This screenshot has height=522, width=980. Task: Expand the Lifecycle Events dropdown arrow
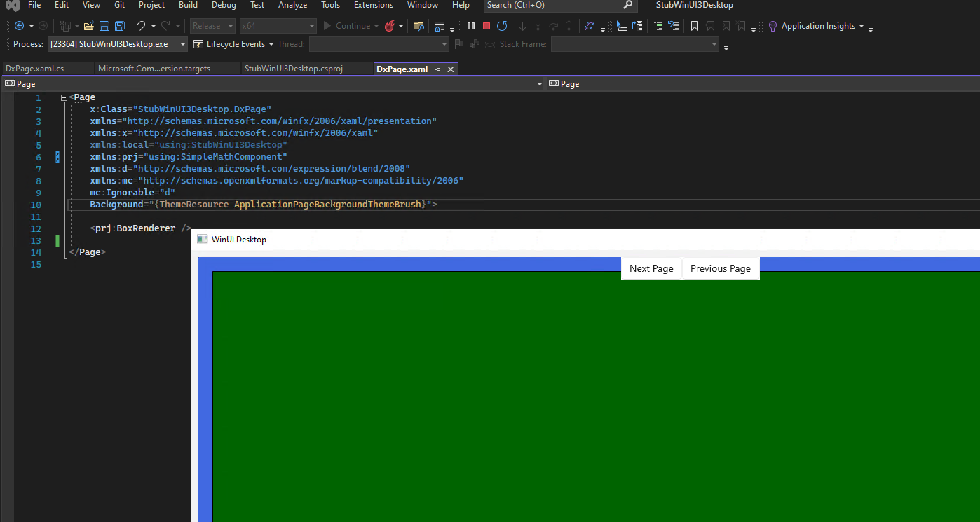[x=271, y=44]
